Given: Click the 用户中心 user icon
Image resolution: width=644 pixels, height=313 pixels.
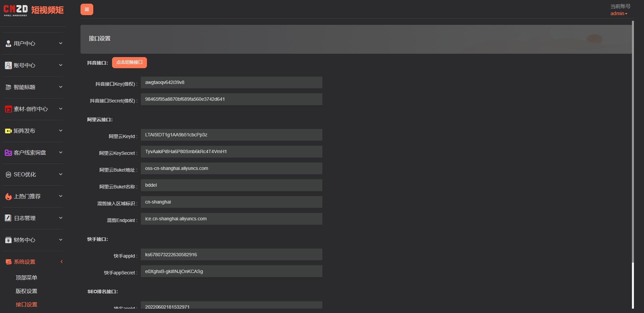Looking at the screenshot, I should [8, 44].
